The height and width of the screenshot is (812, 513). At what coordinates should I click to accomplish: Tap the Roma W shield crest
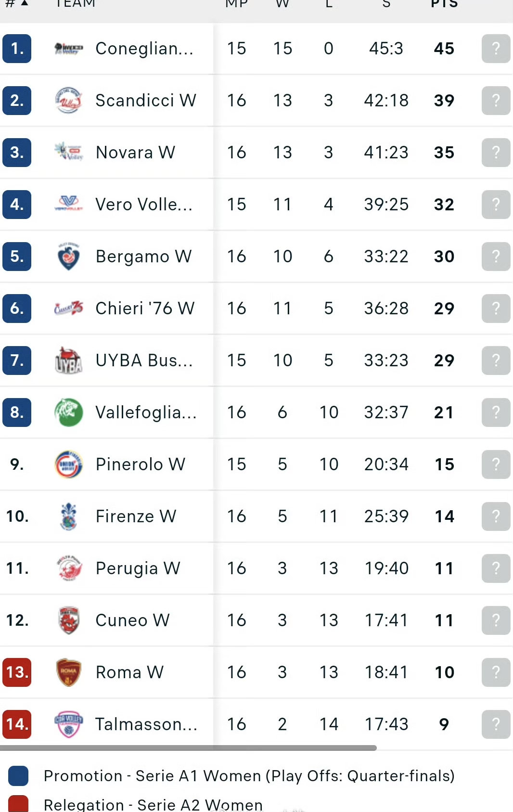pos(68,672)
